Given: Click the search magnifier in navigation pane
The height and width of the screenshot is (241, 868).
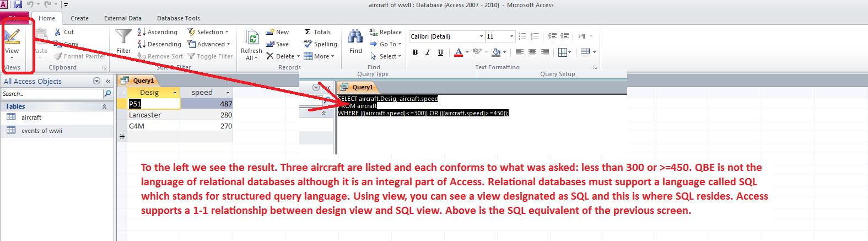Looking at the screenshot, I should [108, 94].
